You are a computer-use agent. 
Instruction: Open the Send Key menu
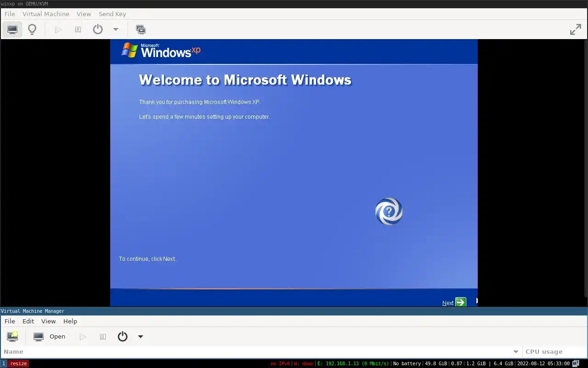tap(112, 14)
